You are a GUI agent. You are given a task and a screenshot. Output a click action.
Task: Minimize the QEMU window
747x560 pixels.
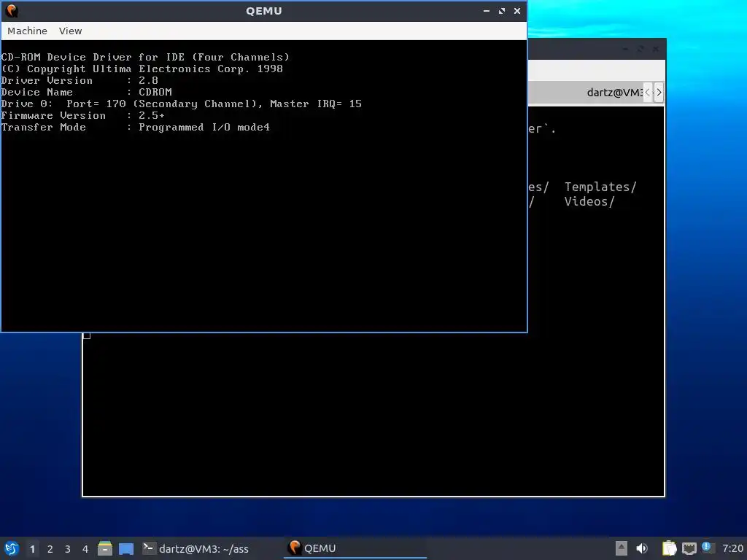click(x=487, y=10)
